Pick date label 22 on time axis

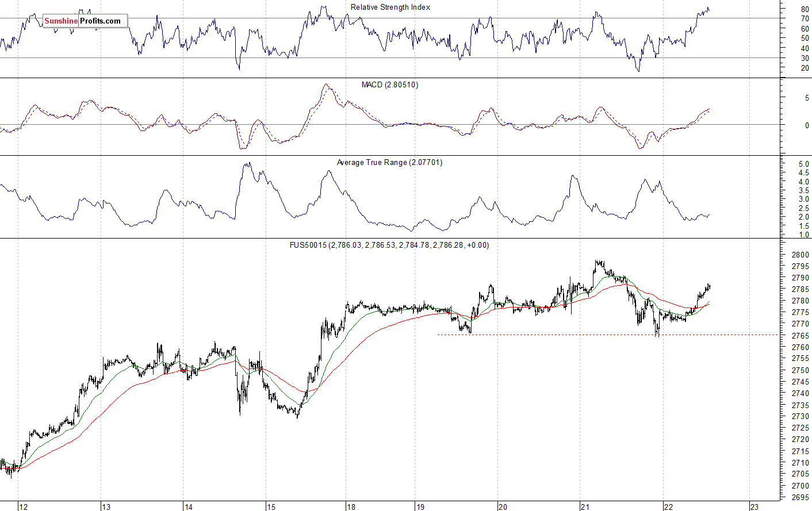pyautogui.click(x=668, y=507)
